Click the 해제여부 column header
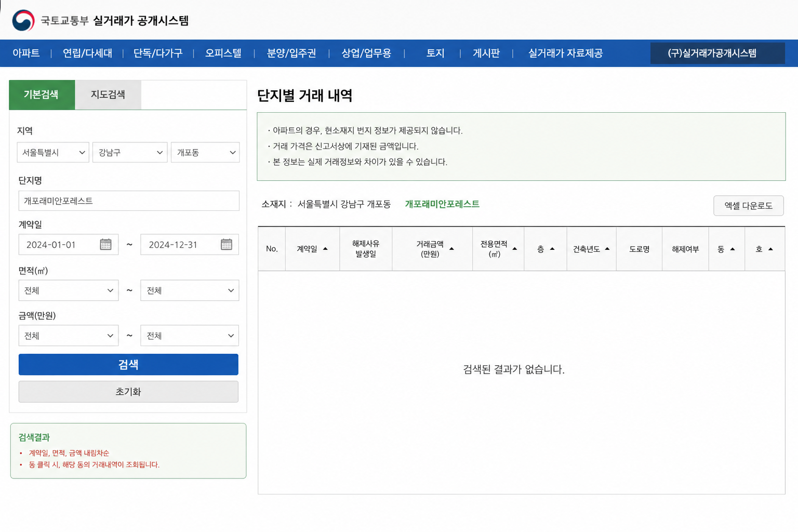The width and height of the screenshot is (798, 532). click(x=685, y=249)
